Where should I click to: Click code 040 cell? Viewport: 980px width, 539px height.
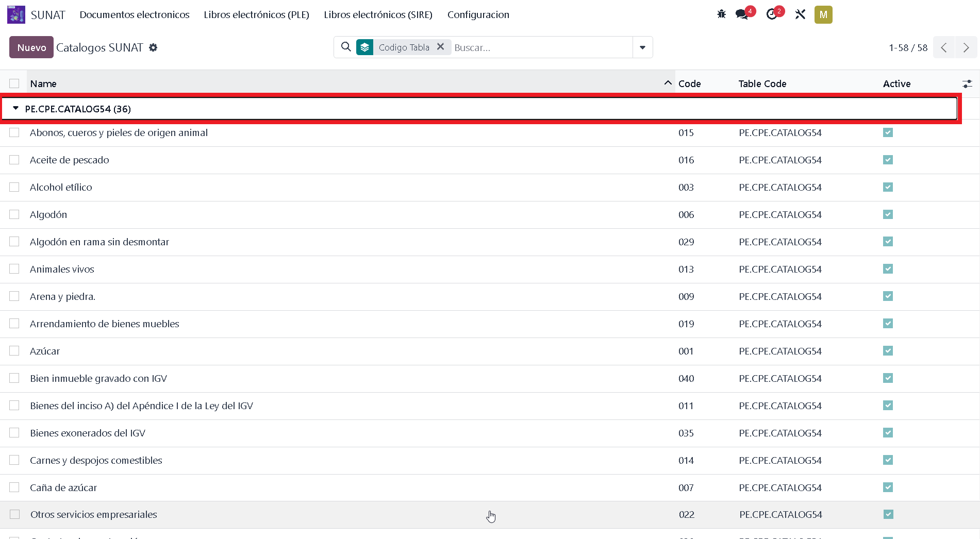[x=686, y=378]
